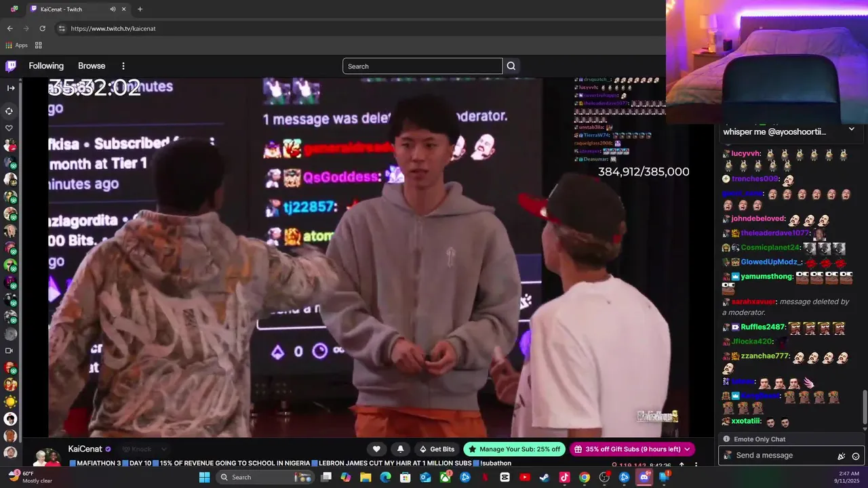Click username johndebeloved in chat
The height and width of the screenshot is (488, 868).
[x=758, y=219]
